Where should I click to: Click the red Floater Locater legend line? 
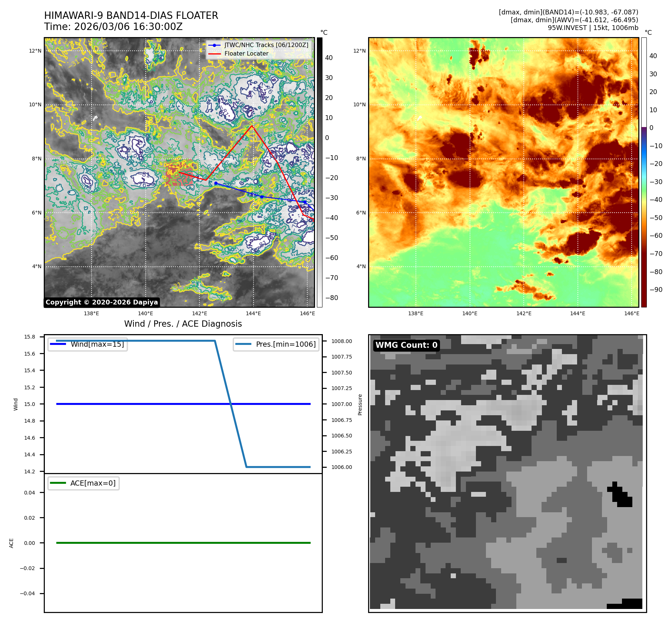coord(214,54)
